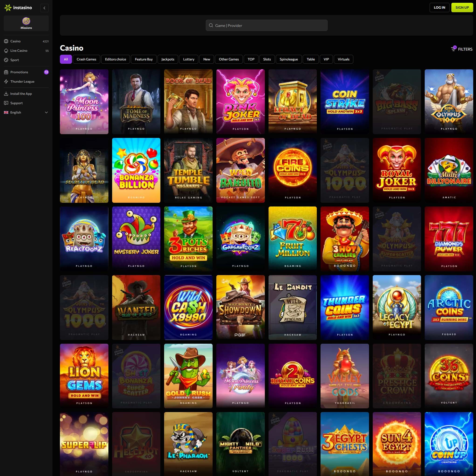Filter by the New tab
Screen dimensions: 476x476
206,59
